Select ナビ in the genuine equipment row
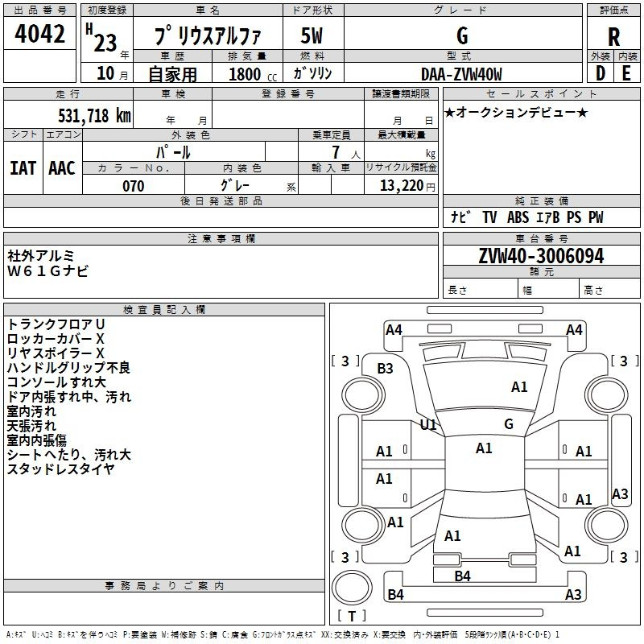Viewport: 644px width, 644px height. click(460, 217)
